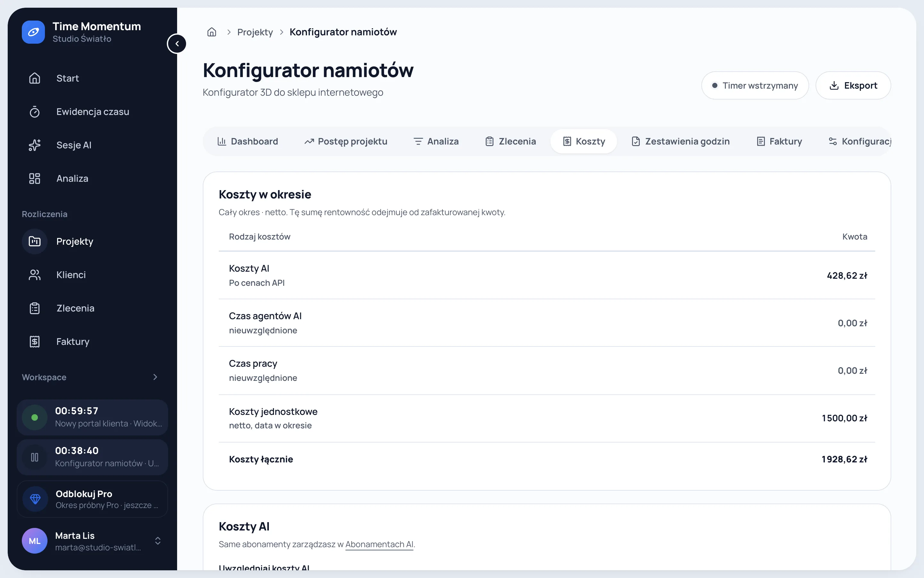924x578 pixels.
Task: Click the Kwota column header
Action: [x=854, y=237]
